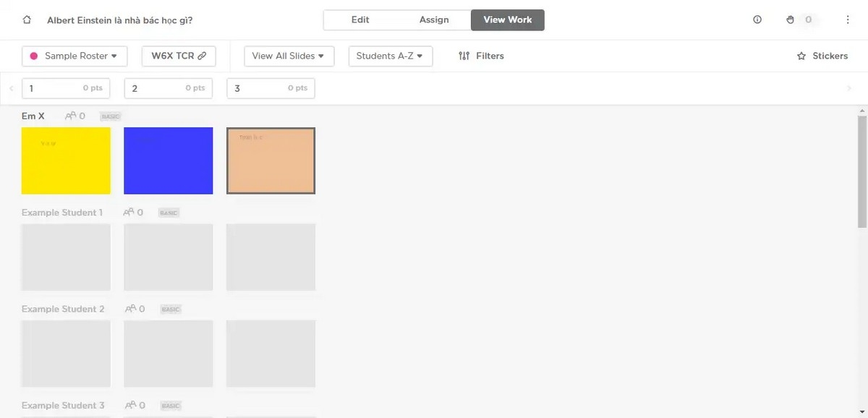Image resolution: width=868 pixels, height=418 pixels.
Task: Click the BASIC badge beside Example Student 1
Action: [x=169, y=213]
